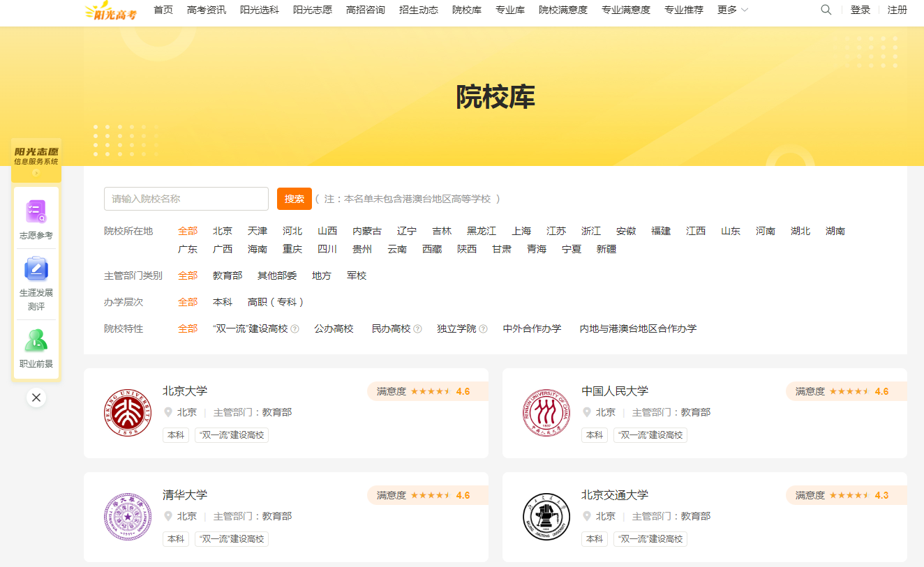Filter by "双一流"建设高校 in 院校特性
924x567 pixels.
point(251,328)
